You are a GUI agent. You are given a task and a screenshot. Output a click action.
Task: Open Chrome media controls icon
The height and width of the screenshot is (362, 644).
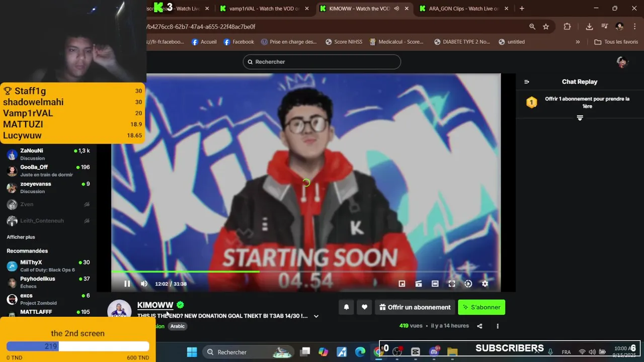(605, 27)
